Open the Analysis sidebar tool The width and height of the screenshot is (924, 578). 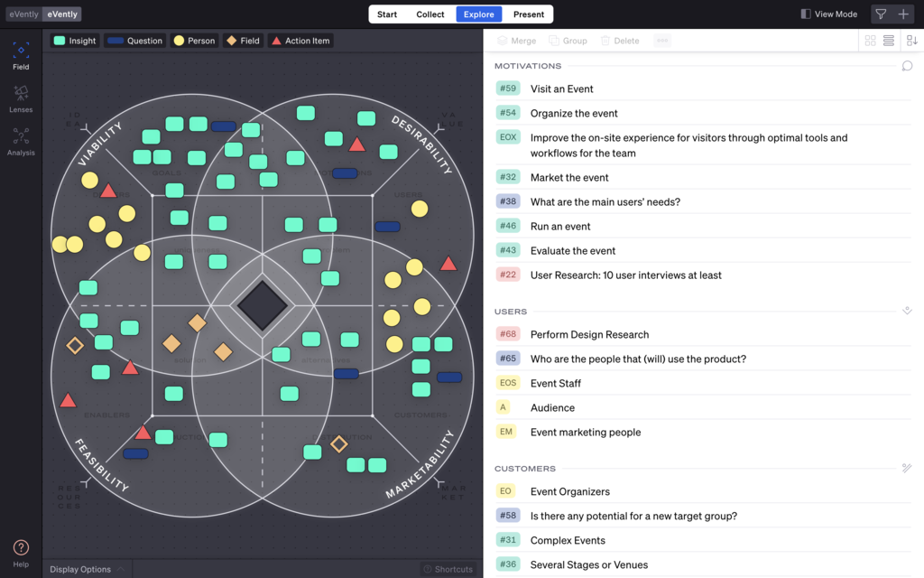coord(21,142)
